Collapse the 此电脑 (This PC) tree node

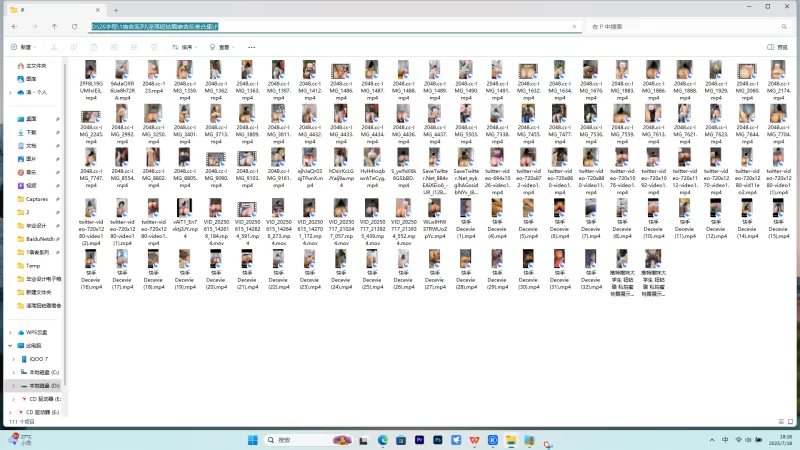click(10, 345)
